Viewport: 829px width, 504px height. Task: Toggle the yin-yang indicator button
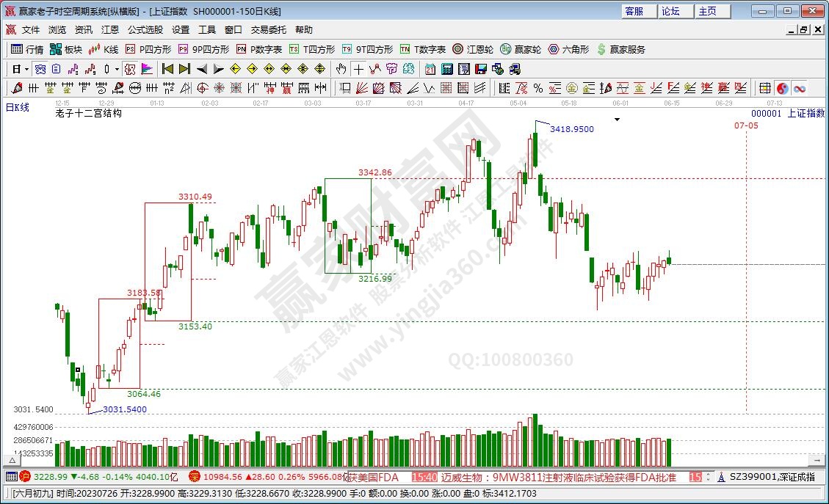point(783,88)
